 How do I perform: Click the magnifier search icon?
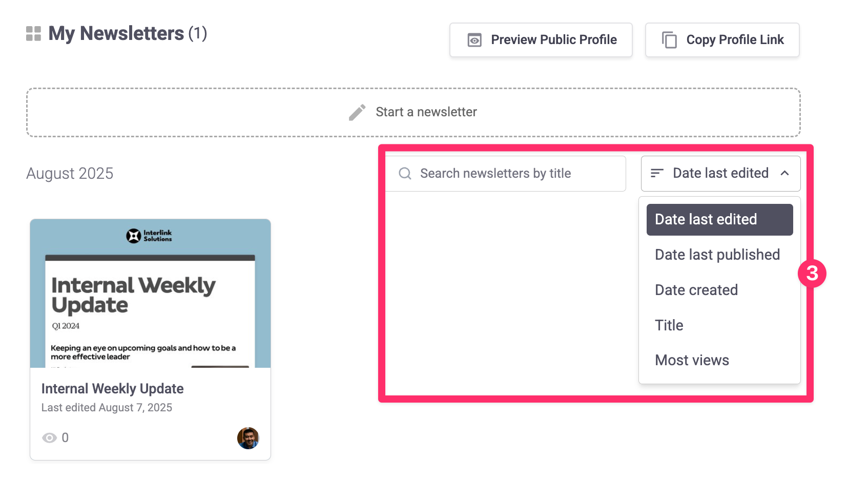click(405, 174)
